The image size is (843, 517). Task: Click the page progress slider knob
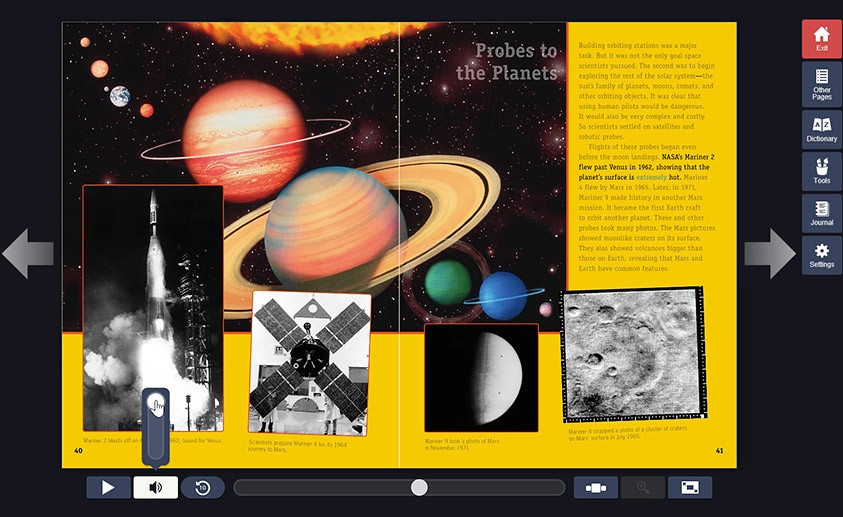(419, 487)
